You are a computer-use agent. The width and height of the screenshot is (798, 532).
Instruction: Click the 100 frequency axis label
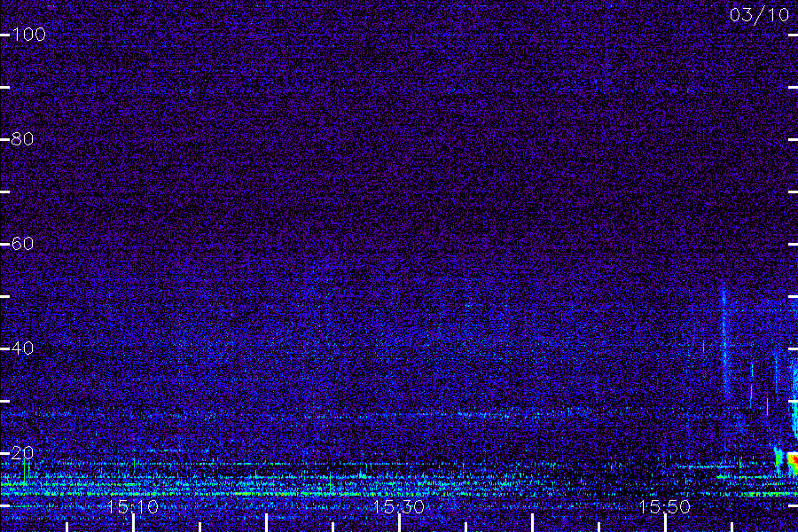point(29,35)
